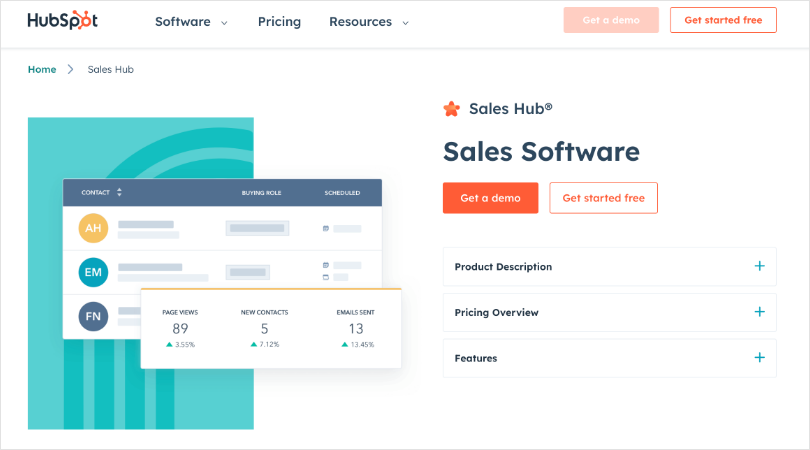Image resolution: width=810 pixels, height=450 pixels.
Task: Click the Sales Hub® product label
Action: [x=510, y=108]
